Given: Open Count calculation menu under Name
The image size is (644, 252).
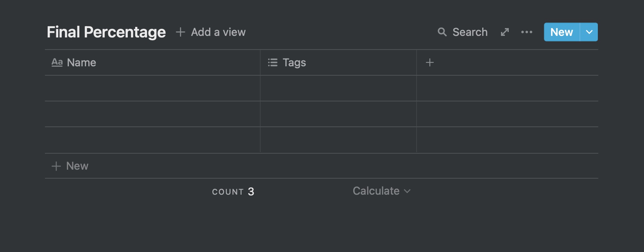Looking at the screenshot, I should (233, 192).
